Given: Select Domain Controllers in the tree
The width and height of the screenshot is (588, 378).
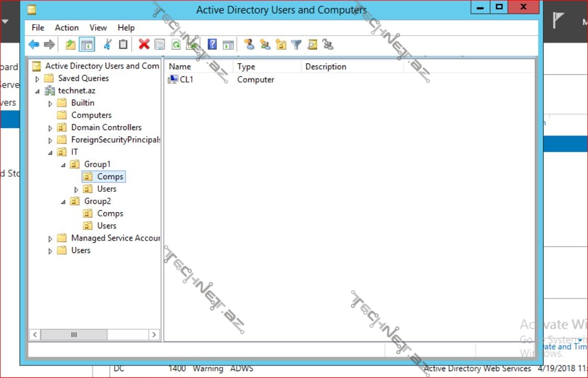Looking at the screenshot, I should pyautogui.click(x=106, y=128).
